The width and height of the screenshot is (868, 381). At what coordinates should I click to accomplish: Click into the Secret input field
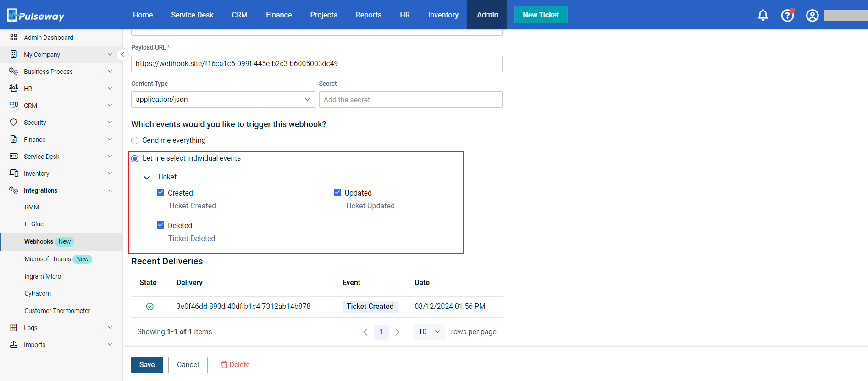410,100
